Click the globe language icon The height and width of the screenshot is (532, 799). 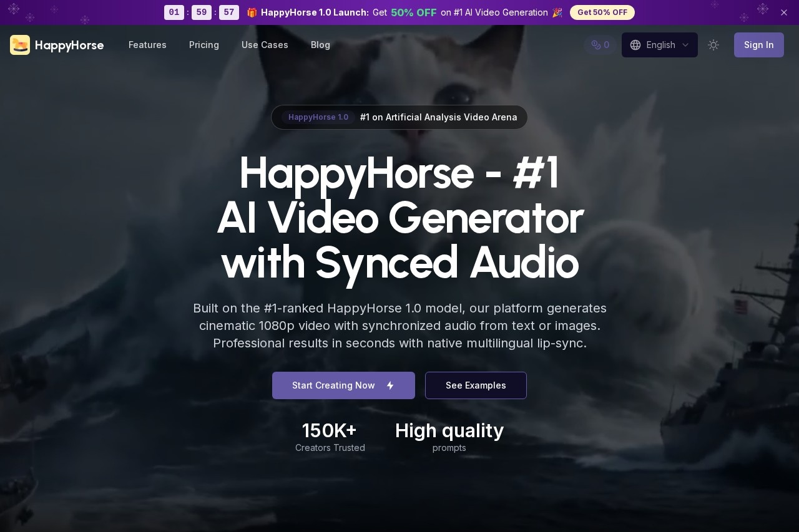(x=635, y=45)
